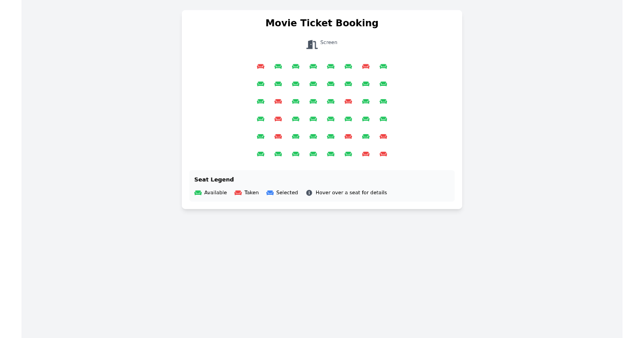Screen dimensions: 644x338
Task: Click the taken seat in the top row, seventh column
Action: click(x=365, y=66)
